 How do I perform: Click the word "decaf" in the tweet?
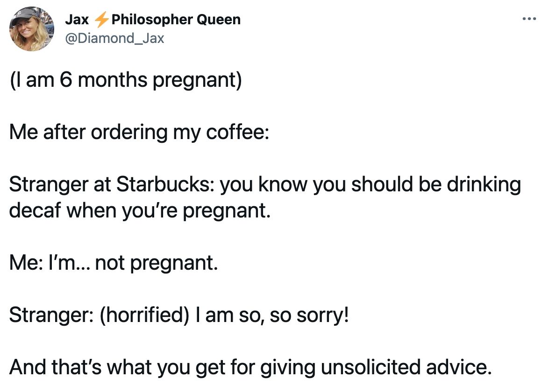coord(35,210)
